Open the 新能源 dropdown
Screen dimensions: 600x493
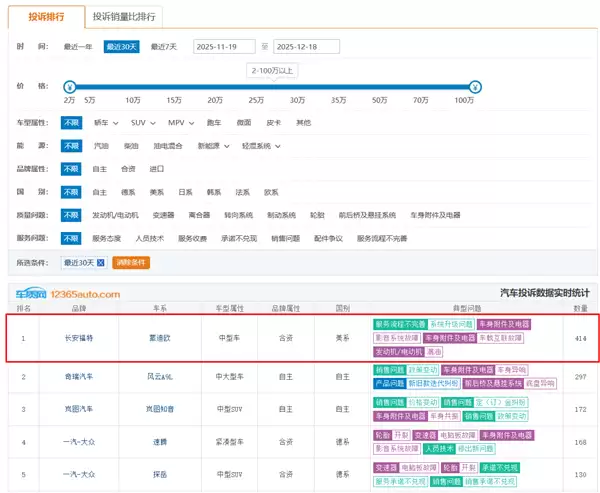click(215, 146)
